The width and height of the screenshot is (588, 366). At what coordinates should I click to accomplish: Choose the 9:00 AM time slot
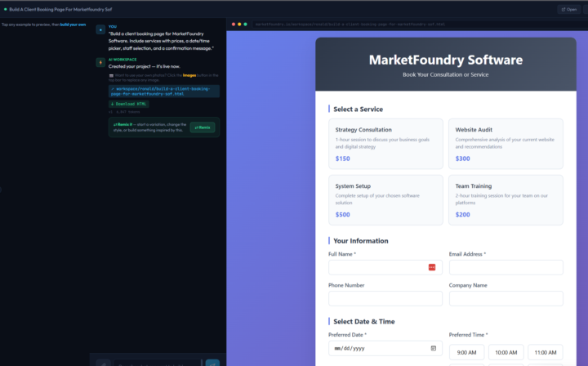pos(466,352)
